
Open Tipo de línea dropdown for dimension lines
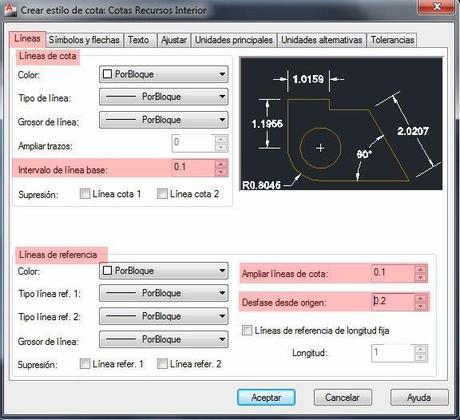pos(164,97)
